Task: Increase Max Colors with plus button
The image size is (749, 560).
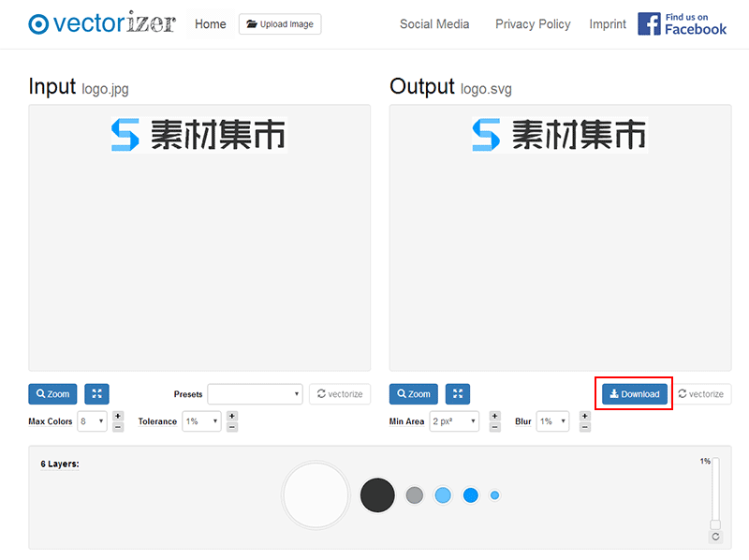Action: (x=118, y=416)
